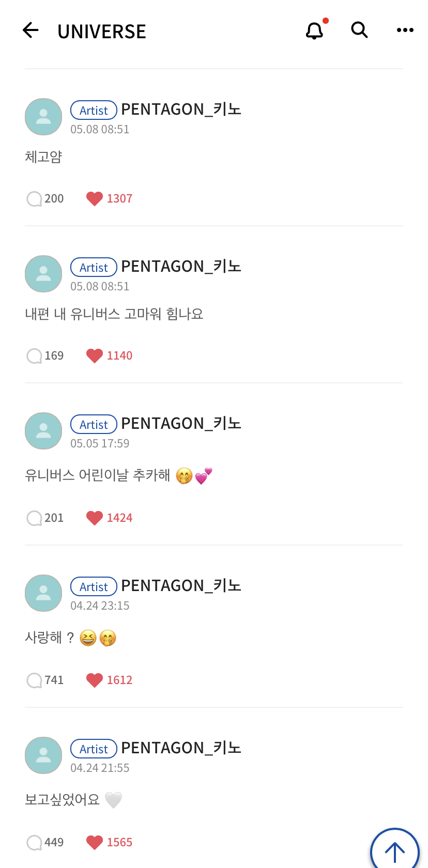Toggle heart on the 1424 likes post
The height and width of the screenshot is (868, 428).
click(x=95, y=518)
